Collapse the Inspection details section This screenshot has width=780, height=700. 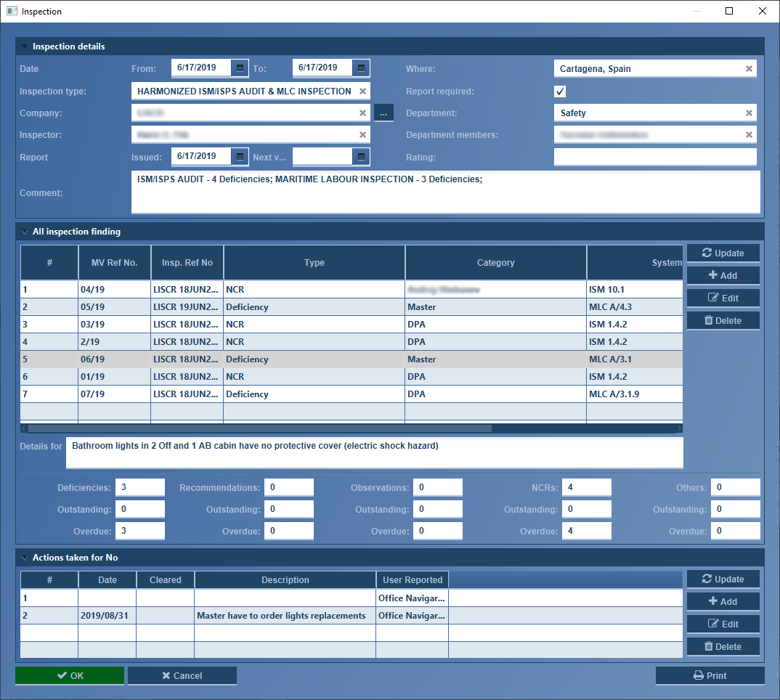[24, 46]
